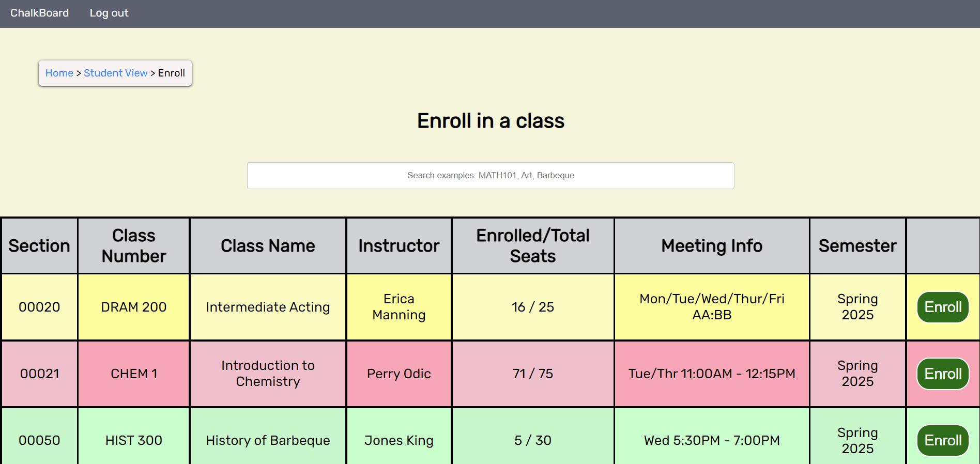Open the Home breadcrumb link
This screenshot has height=464, width=980.
tap(59, 73)
